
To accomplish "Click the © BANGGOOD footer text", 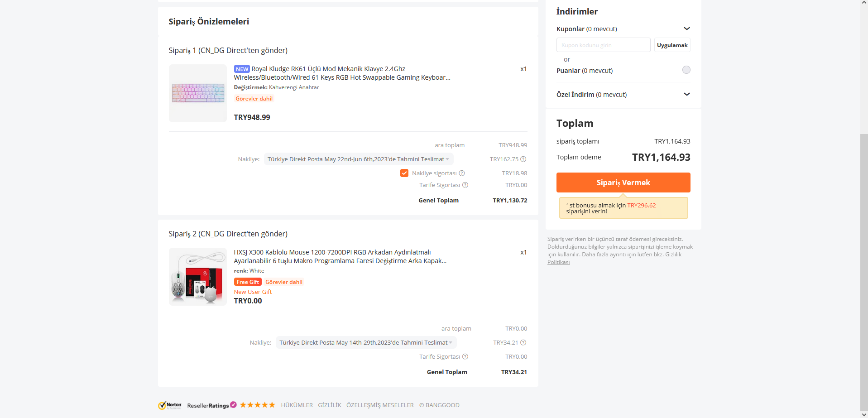I will coord(439,405).
